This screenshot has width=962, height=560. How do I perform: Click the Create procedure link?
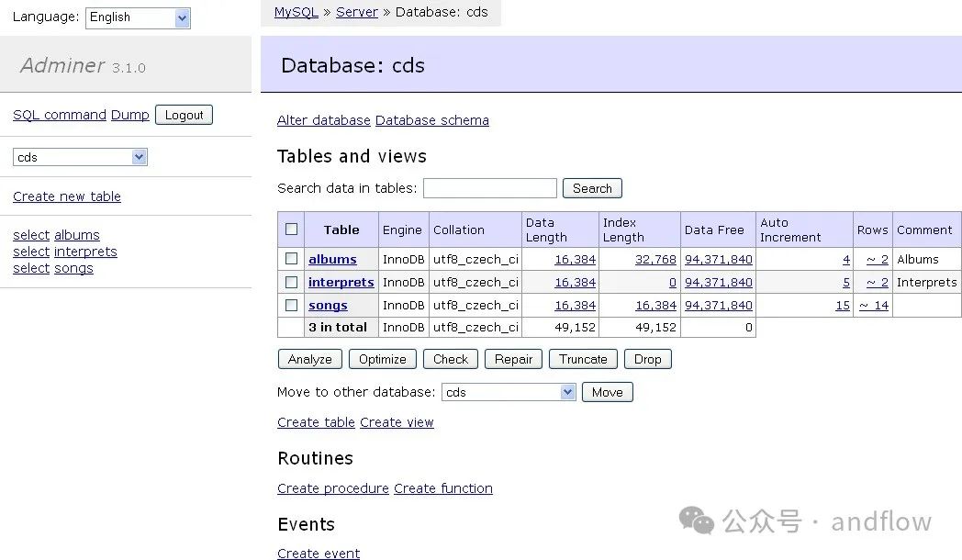333,488
